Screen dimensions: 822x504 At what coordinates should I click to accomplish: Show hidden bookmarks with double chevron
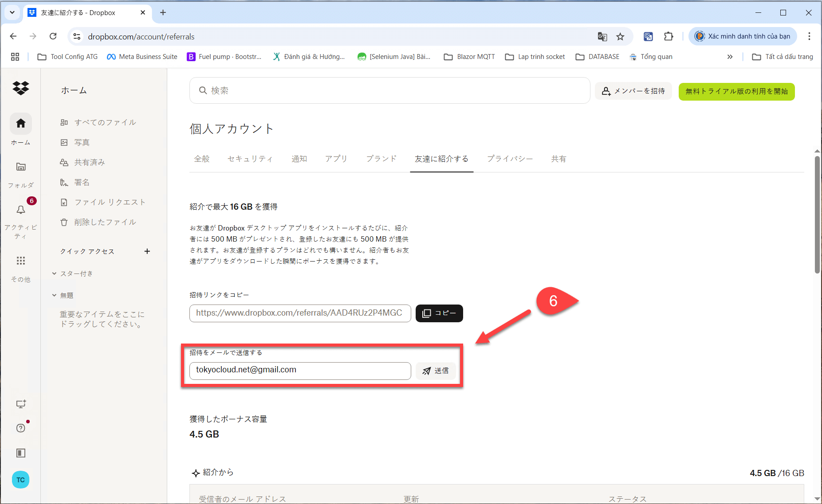coord(730,57)
